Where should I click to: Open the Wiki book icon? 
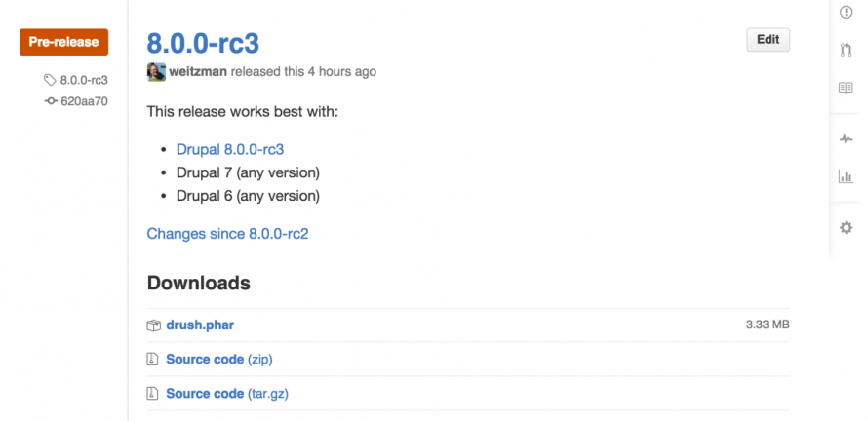(846, 88)
